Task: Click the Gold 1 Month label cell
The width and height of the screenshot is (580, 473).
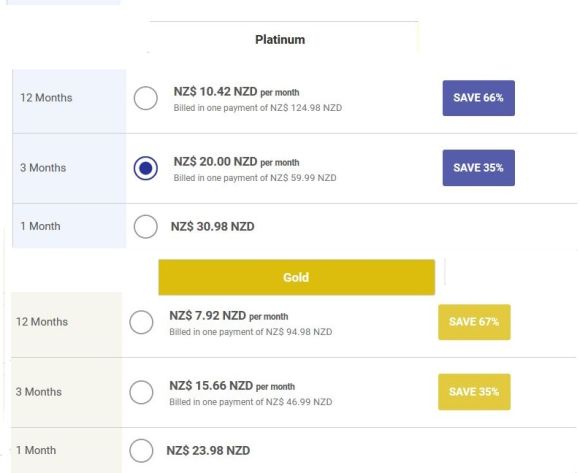Action: [x=66, y=450]
